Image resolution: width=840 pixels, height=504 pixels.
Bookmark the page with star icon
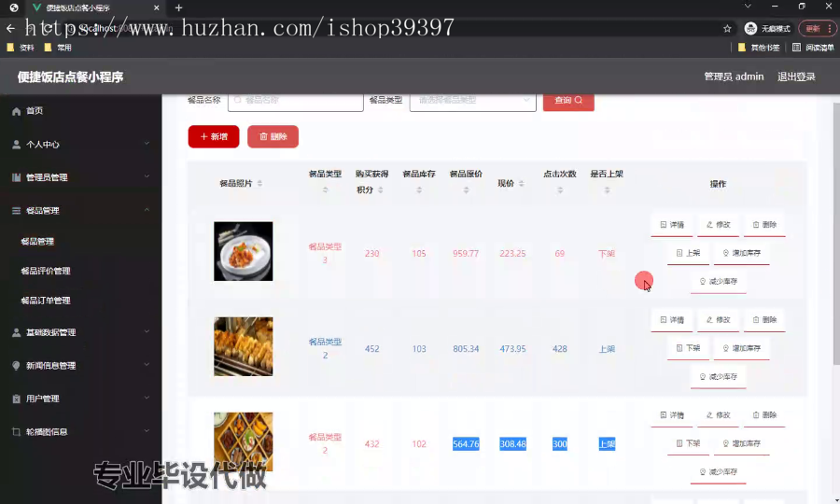(727, 28)
